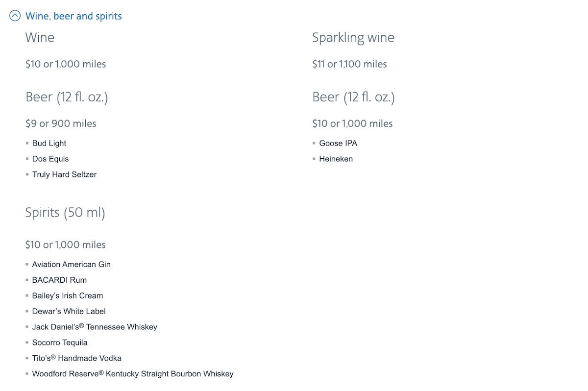Click the Sparkling wine heading
The image size is (588, 391).
353,38
